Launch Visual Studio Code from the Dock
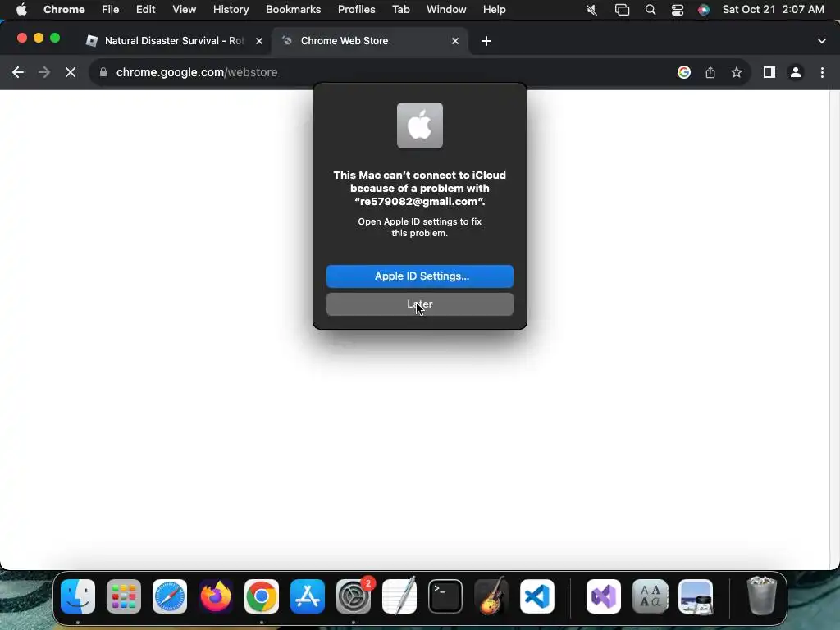The width and height of the screenshot is (840, 630). click(537, 596)
